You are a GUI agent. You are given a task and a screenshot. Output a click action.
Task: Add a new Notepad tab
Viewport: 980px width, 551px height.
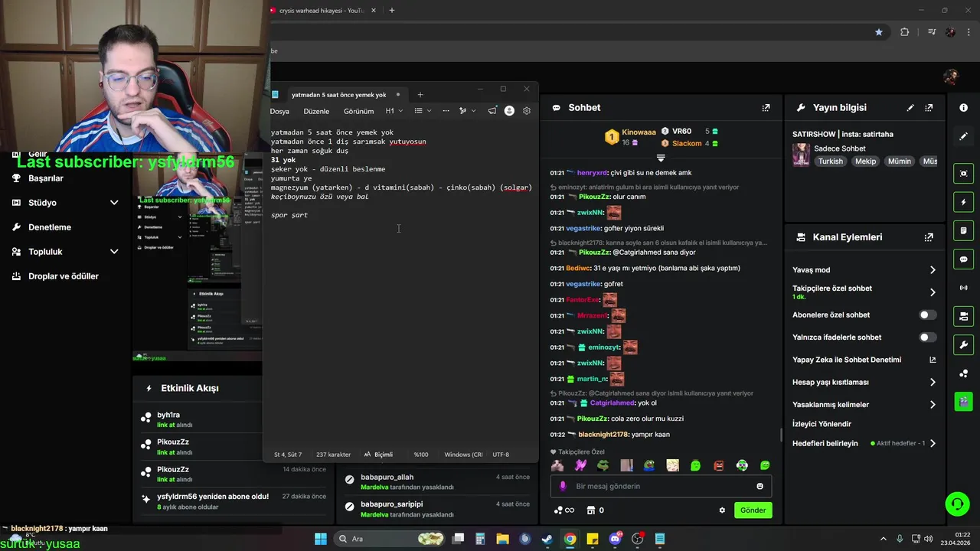(420, 95)
